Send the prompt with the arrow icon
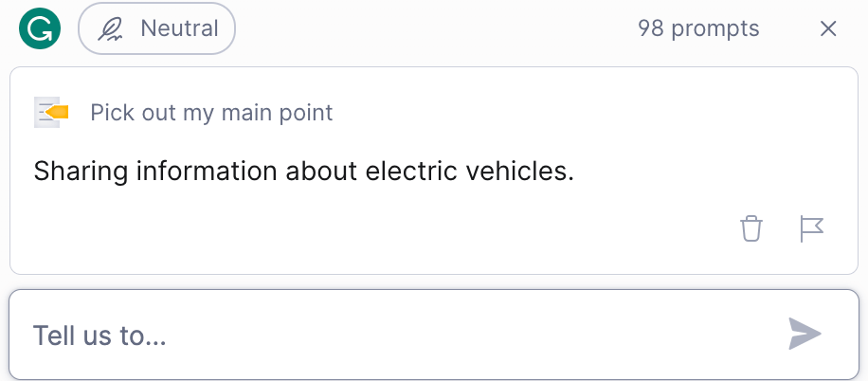868x381 pixels. tap(805, 334)
